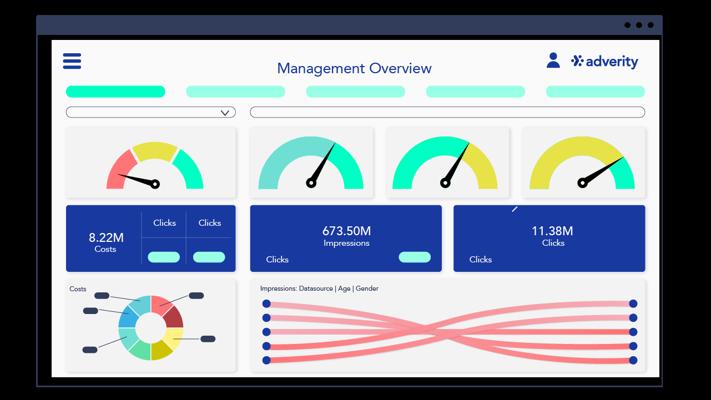The image size is (711, 400).
Task: Click the red-yellow-green costs gauge
Action: coord(155,166)
